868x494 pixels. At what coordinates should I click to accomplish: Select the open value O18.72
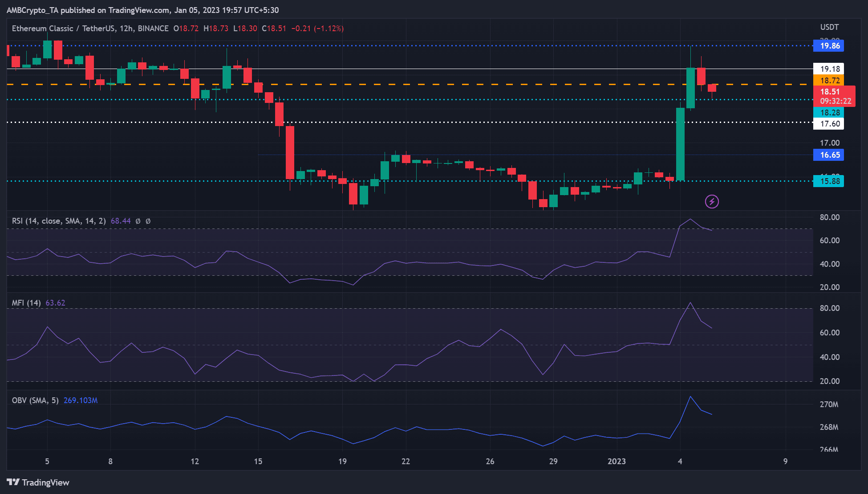[186, 29]
